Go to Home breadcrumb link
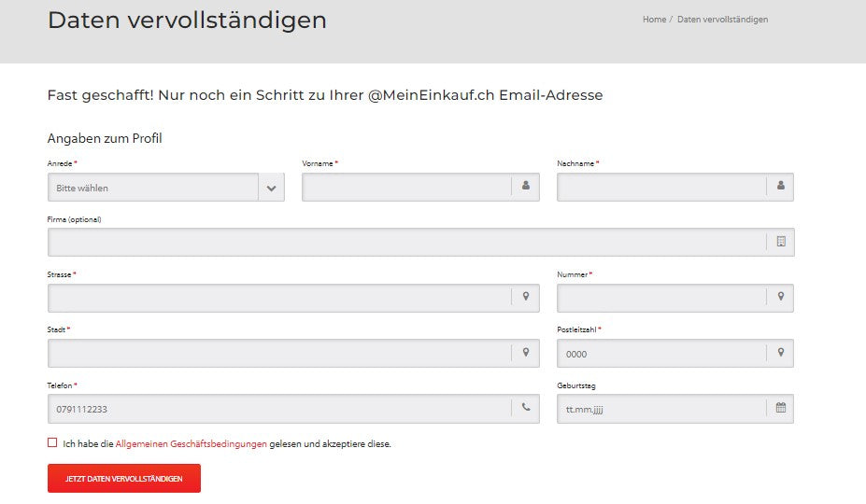866x504 pixels. [654, 20]
